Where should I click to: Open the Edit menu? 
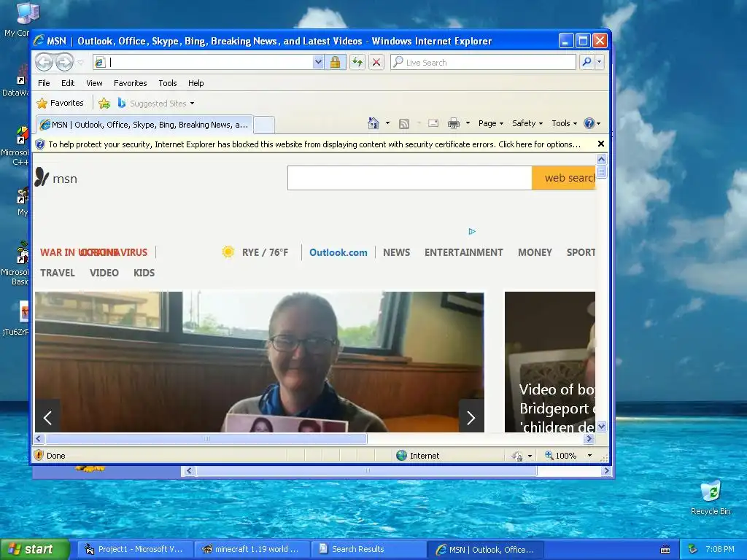pyautogui.click(x=68, y=83)
